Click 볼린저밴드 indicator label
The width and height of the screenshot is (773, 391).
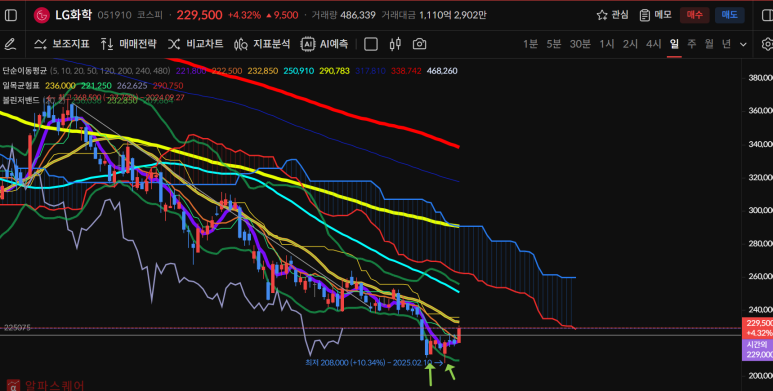21,100
